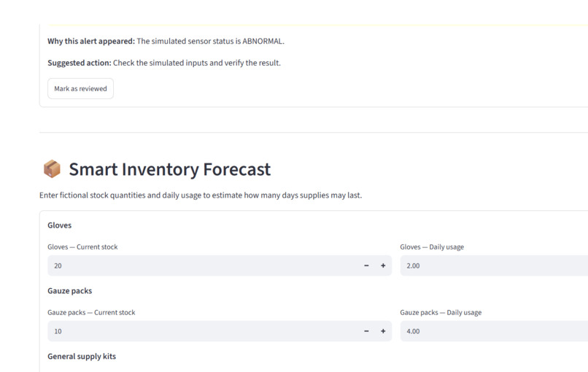Click the Gloves — Daily usage label
Viewport: 588px width, 372px height.
432,247
